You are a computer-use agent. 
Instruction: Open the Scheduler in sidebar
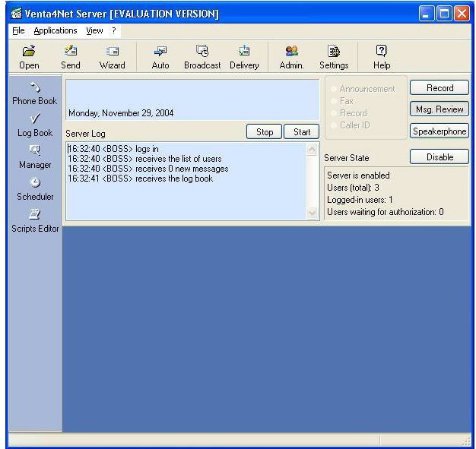pyautogui.click(x=35, y=189)
